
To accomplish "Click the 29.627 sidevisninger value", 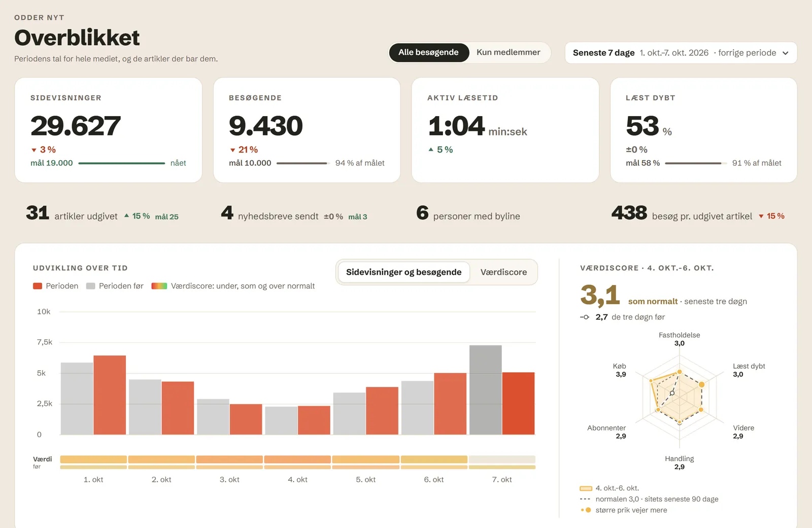I will click(x=76, y=126).
